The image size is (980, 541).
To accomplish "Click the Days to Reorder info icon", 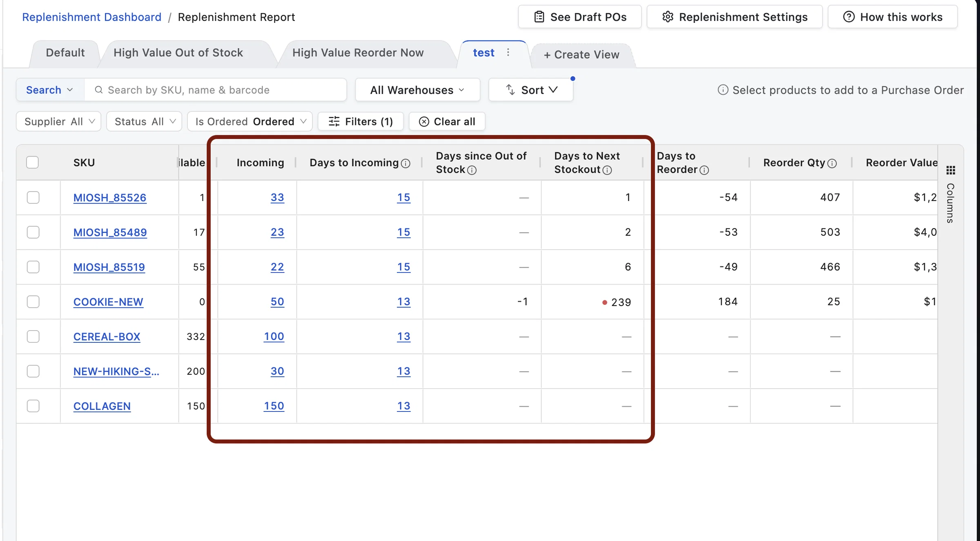I will [704, 170].
